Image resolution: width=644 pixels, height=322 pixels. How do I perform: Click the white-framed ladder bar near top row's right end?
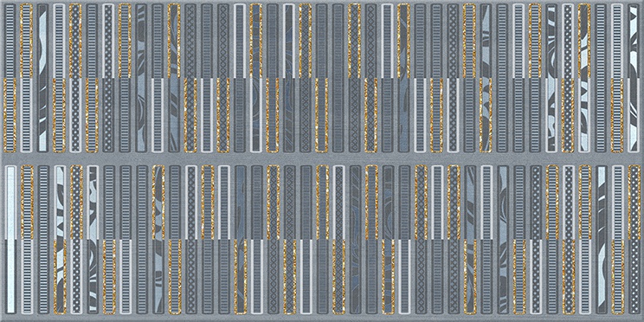(617, 41)
